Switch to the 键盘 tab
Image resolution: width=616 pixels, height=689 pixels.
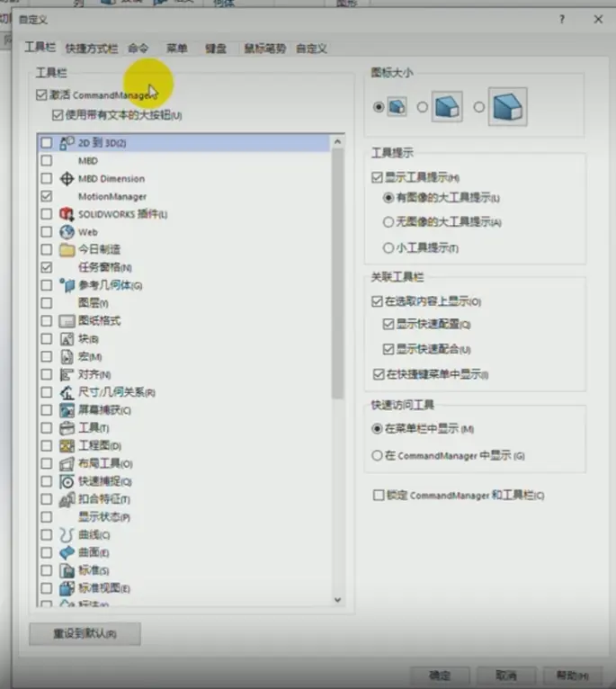(x=216, y=49)
